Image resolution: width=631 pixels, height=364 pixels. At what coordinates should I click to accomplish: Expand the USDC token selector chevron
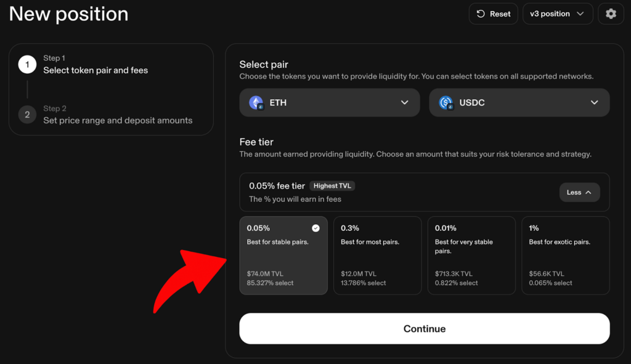[x=594, y=103]
